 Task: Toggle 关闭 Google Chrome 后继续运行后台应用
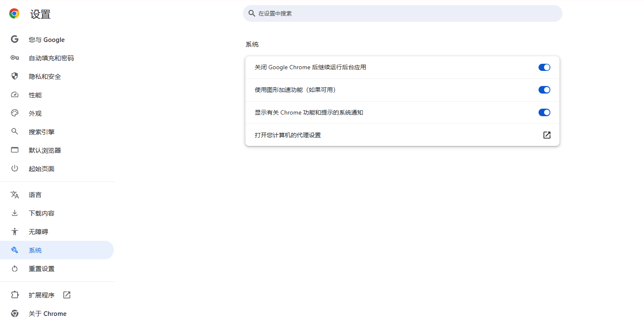(x=544, y=67)
